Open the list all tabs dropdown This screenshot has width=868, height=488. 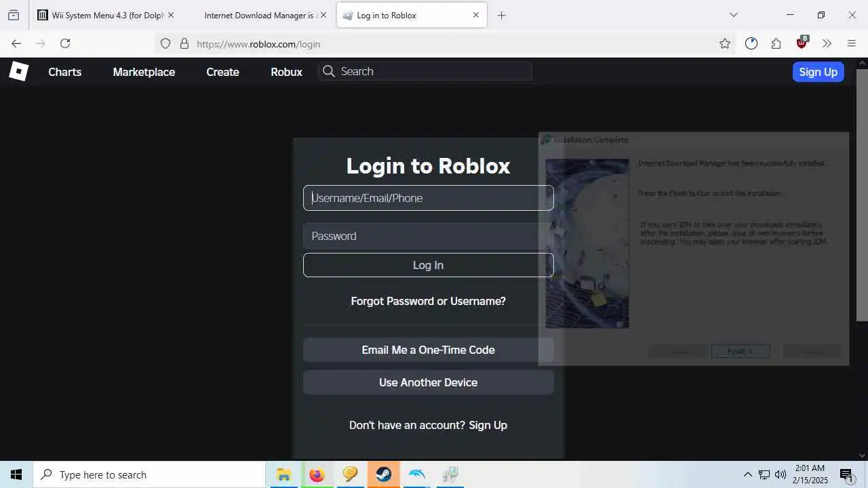point(733,15)
